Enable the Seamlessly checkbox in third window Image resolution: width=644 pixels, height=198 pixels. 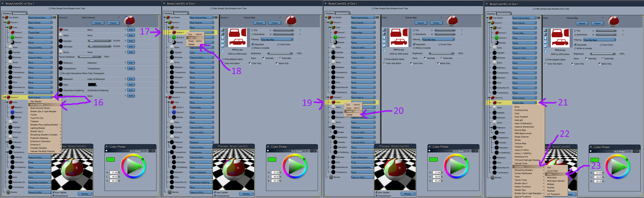[414, 34]
